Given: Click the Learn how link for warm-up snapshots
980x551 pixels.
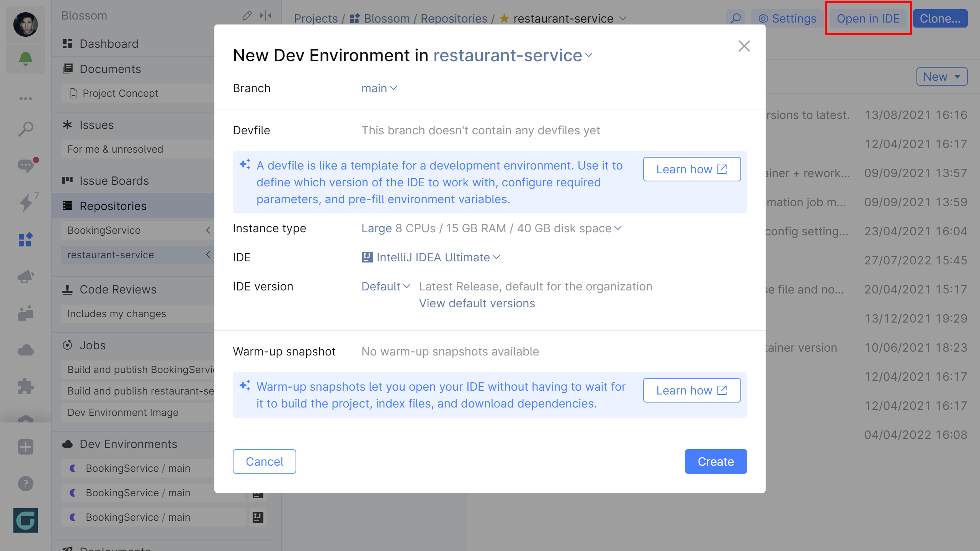Looking at the screenshot, I should (x=692, y=390).
